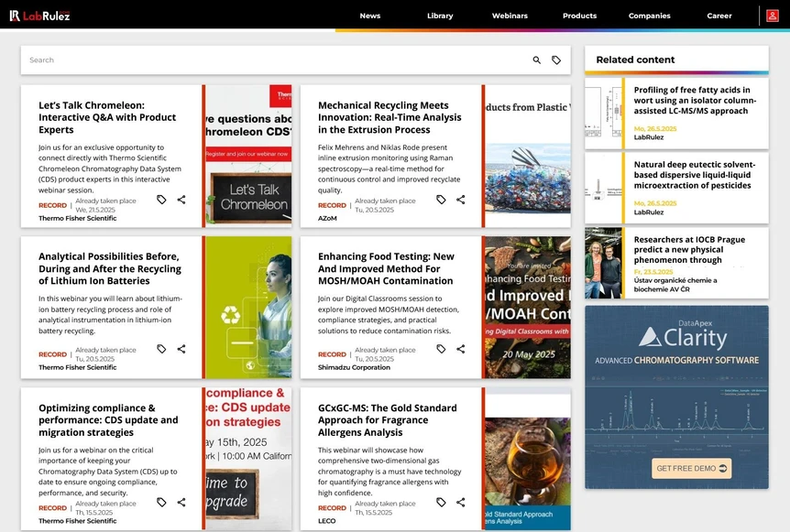
Task: Click the GET FREE DEMO button
Action: point(691,468)
